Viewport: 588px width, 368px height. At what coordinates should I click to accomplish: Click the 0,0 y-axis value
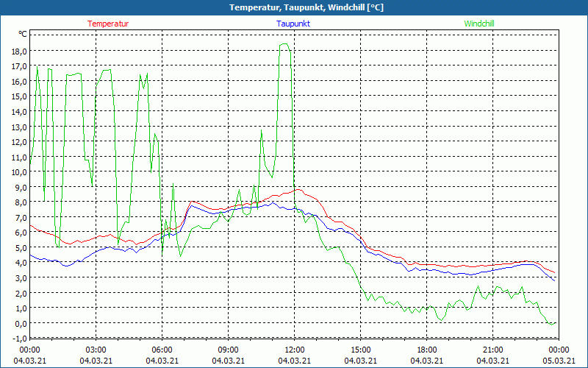(19, 323)
